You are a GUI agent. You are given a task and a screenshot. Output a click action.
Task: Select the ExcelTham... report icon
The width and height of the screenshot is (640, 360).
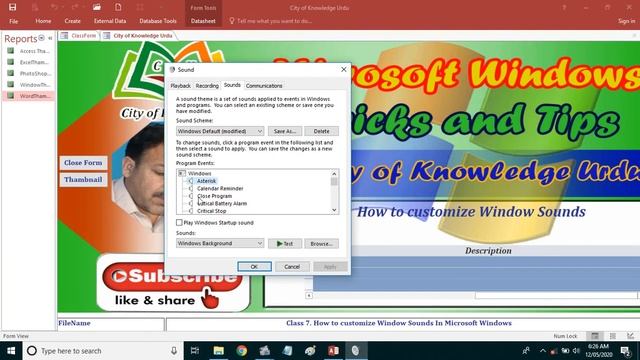point(11,62)
